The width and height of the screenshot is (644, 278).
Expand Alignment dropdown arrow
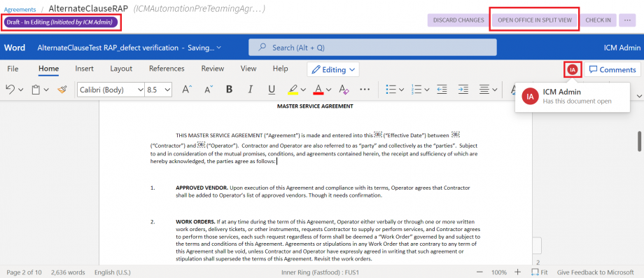pos(494,90)
